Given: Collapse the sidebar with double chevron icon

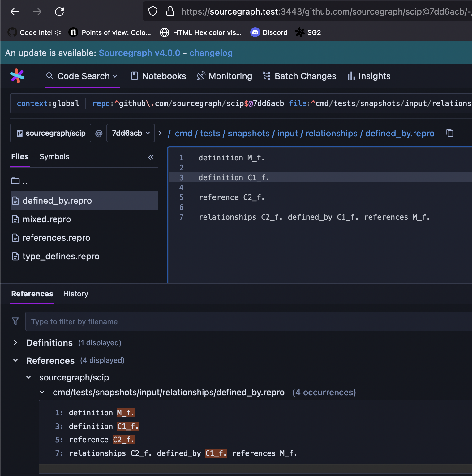Looking at the screenshot, I should (151, 157).
